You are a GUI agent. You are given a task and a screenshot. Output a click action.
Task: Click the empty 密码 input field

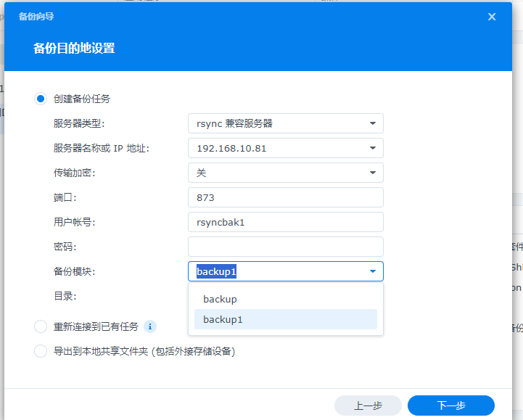(x=285, y=247)
